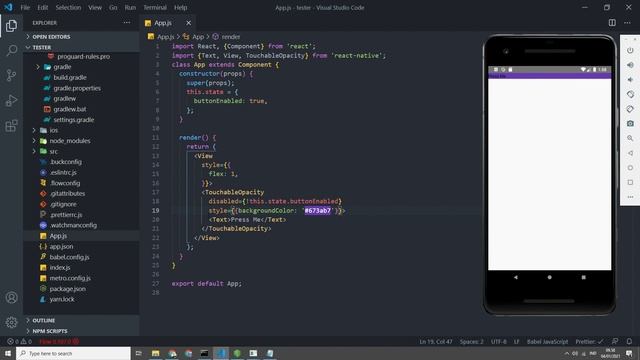The image size is (640, 360).
Task: Open editor more actions ellipsis
Action: point(627,23)
